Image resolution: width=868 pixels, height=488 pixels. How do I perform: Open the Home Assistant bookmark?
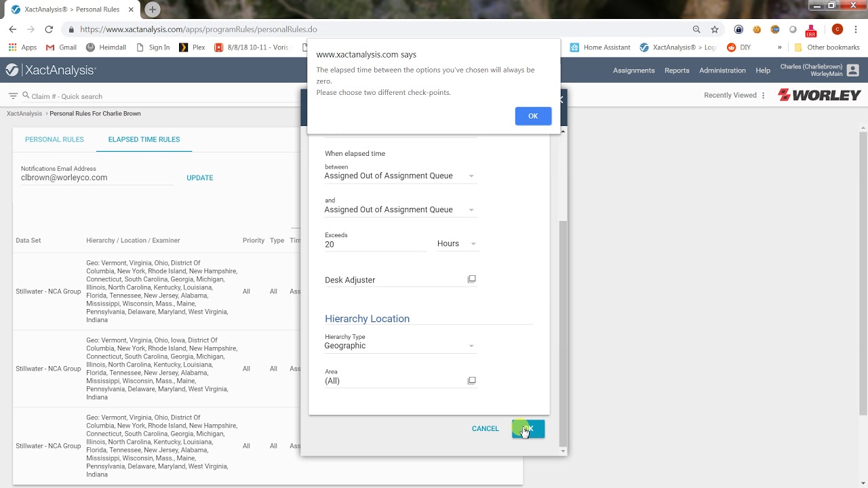click(x=600, y=47)
